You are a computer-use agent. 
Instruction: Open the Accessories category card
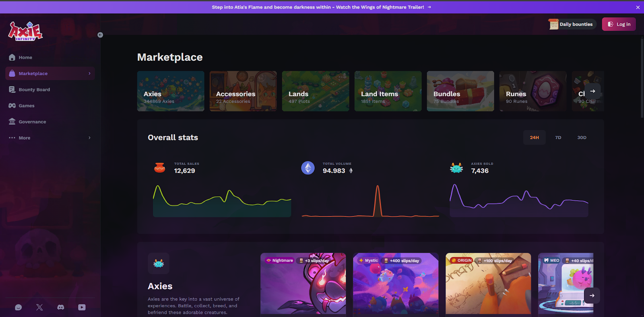(x=243, y=91)
